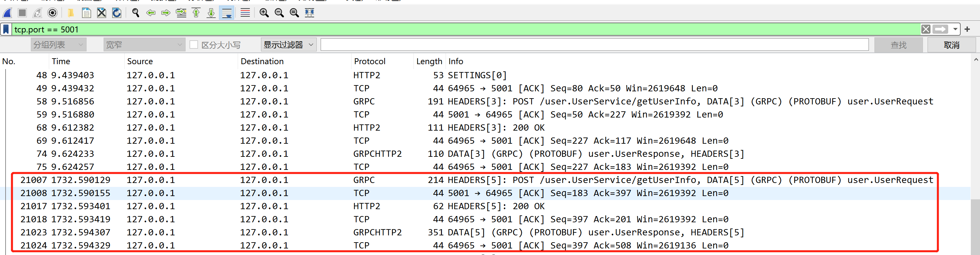Sort by Length column header

430,61
